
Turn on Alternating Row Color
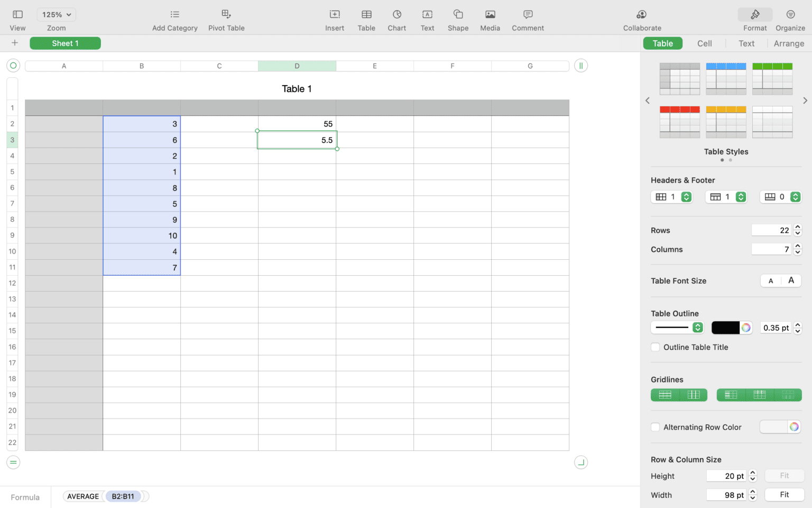[655, 427]
